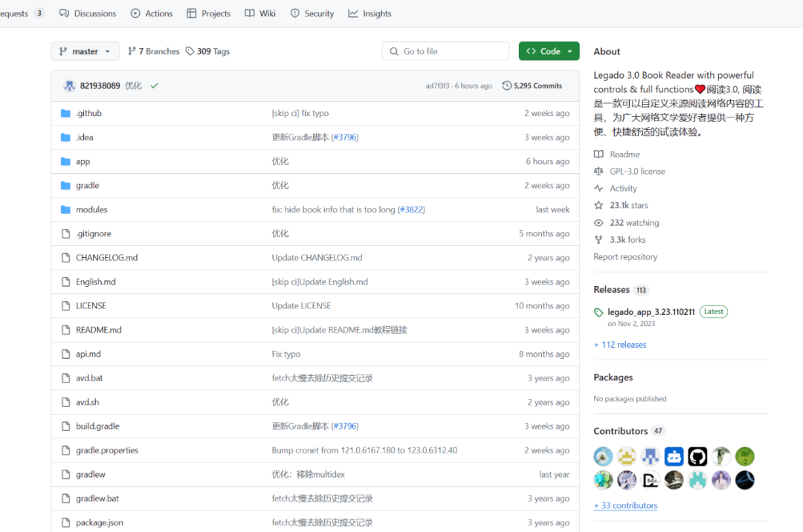
Task: View 3.3k forks
Action: click(628, 239)
